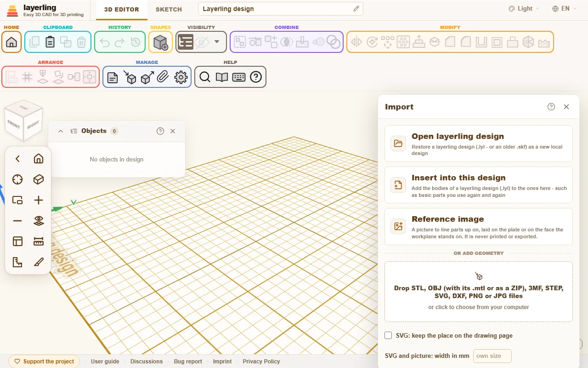Open the EN language dropdown
The width and height of the screenshot is (588, 368).
[565, 9]
